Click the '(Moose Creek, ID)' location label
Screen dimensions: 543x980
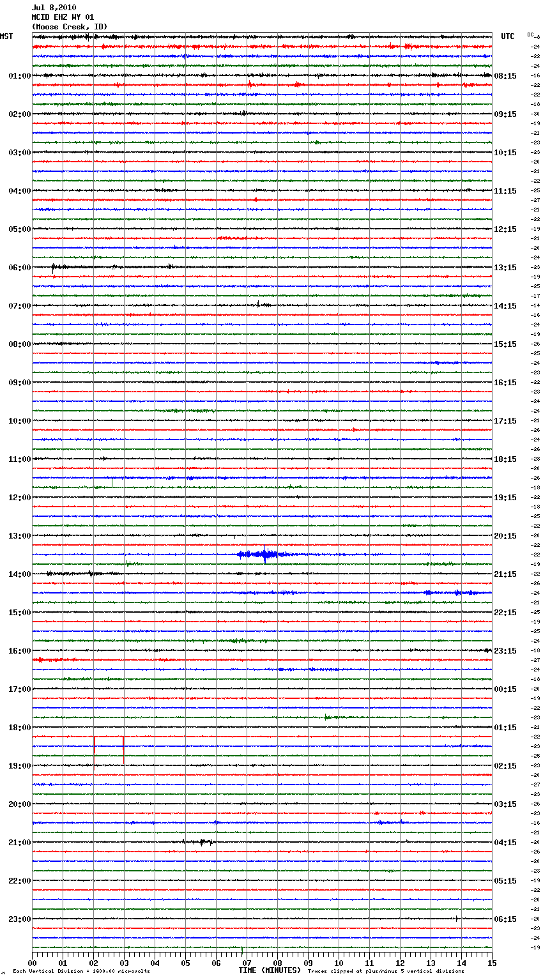70,27
